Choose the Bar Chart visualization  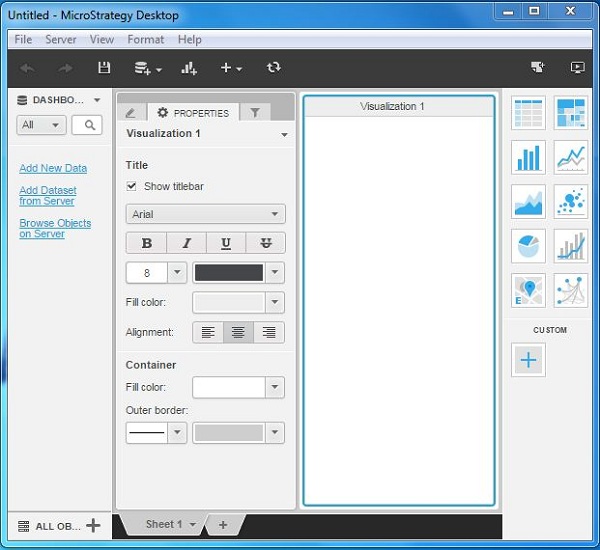[528, 157]
